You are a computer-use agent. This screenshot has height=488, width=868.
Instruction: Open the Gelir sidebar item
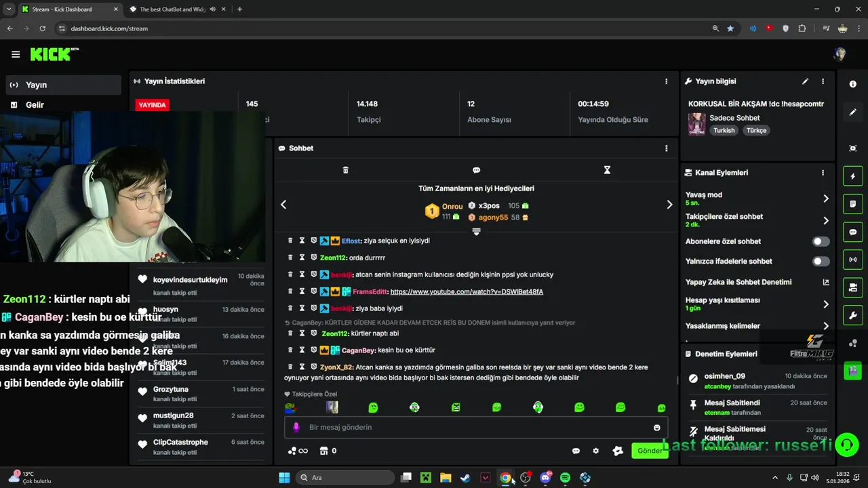pos(62,105)
